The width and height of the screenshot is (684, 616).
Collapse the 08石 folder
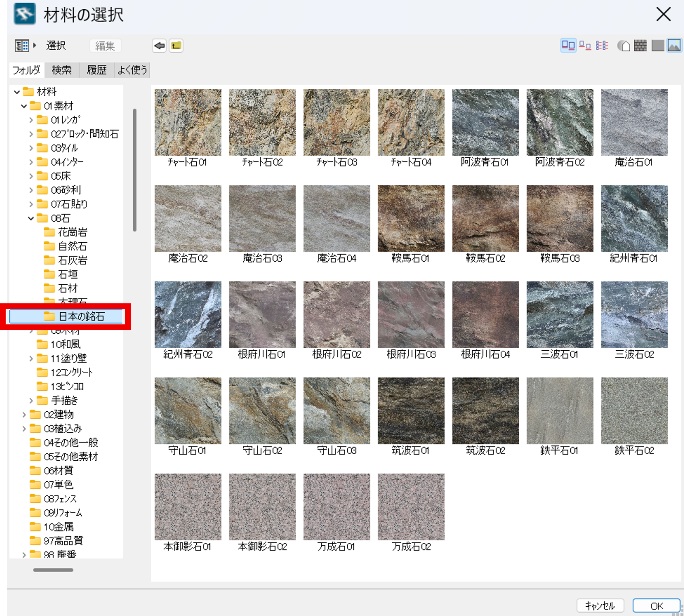(x=31, y=218)
